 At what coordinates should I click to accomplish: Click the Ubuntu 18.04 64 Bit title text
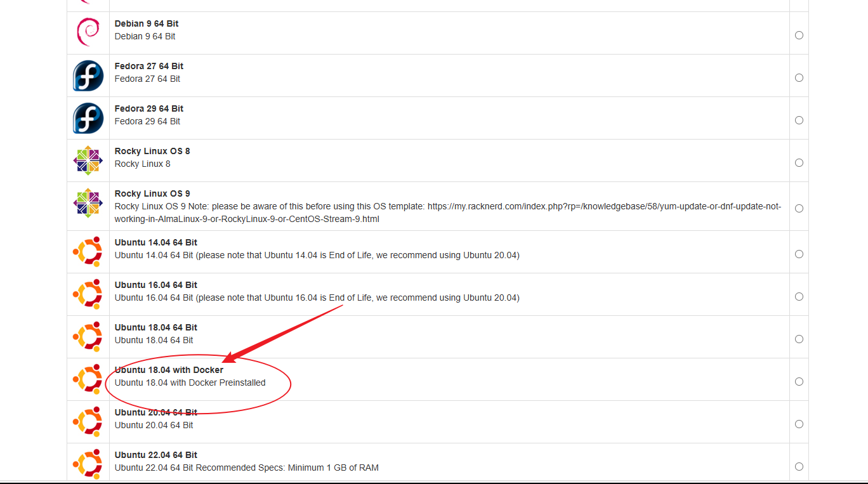(155, 327)
